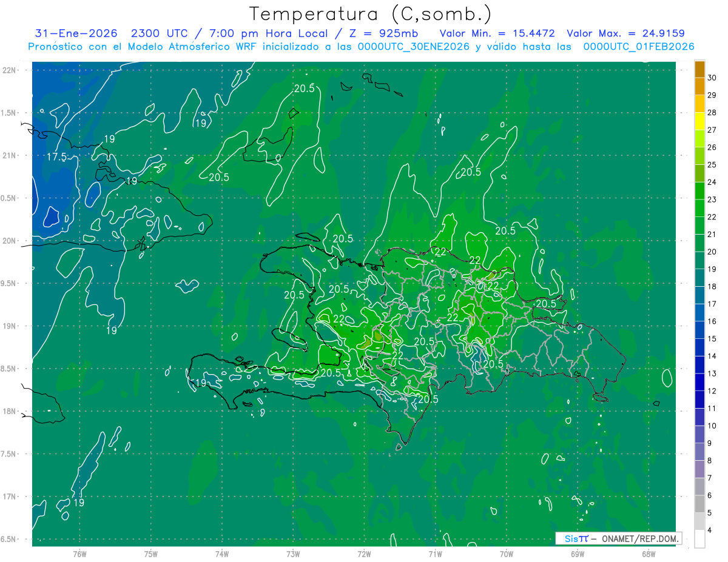This screenshot has width=728, height=562.
Task: Click the '22N' latitude axis label
Action: [10, 70]
